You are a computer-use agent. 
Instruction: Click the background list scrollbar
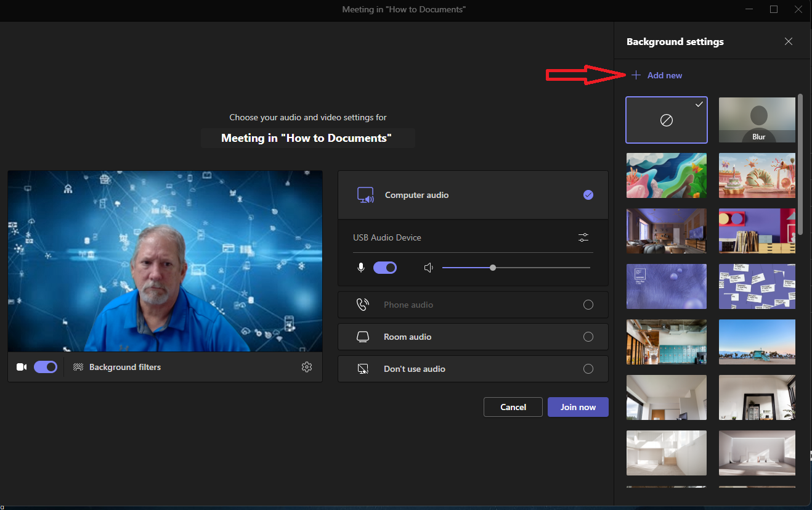[x=800, y=164]
